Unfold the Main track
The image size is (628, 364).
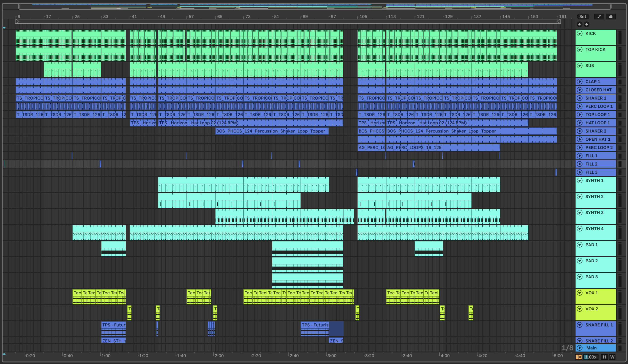pos(580,348)
